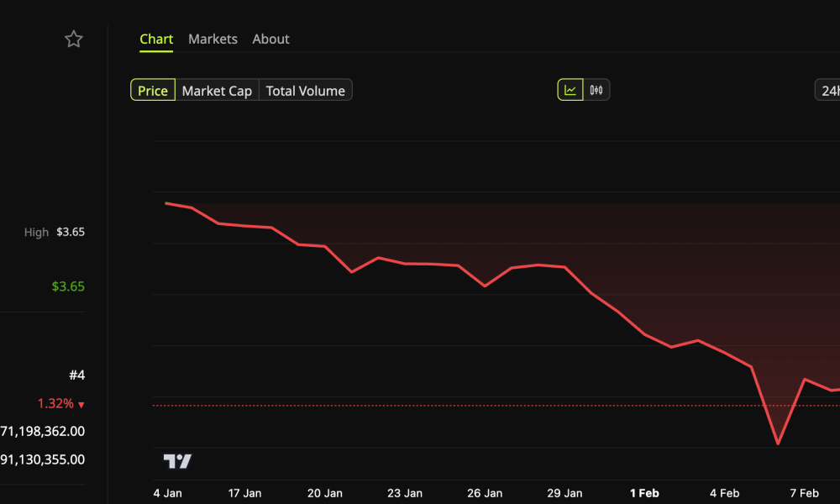Enable the Price chart mode
The width and height of the screenshot is (840, 504).
pos(152,90)
